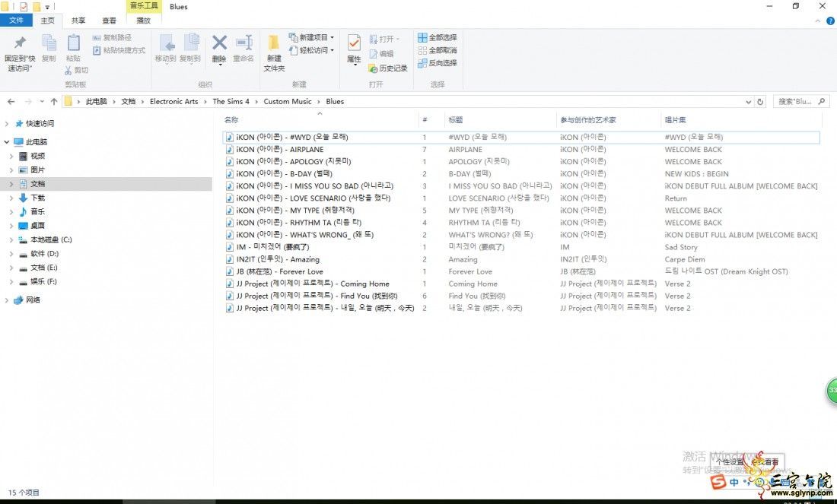Select the IN2IT - Amazing file
Image resolution: width=837 pixels, height=504 pixels.
[x=278, y=259]
